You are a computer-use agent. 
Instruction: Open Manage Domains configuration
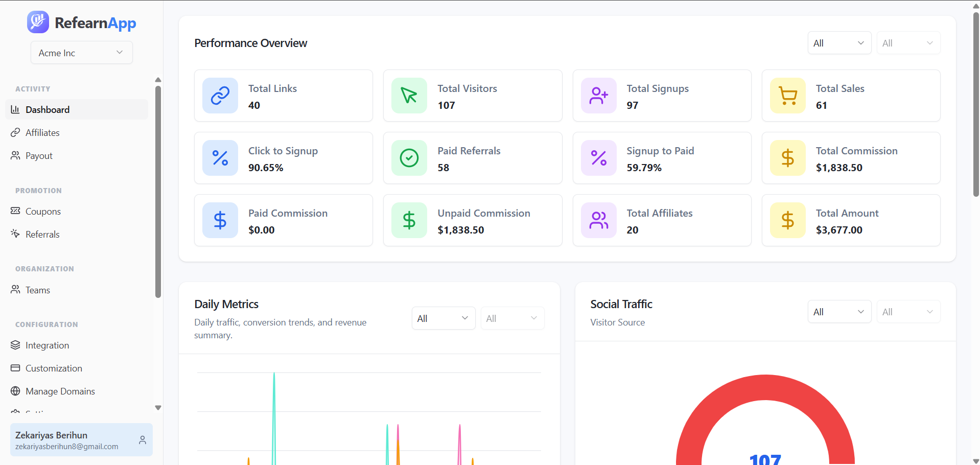click(x=60, y=391)
